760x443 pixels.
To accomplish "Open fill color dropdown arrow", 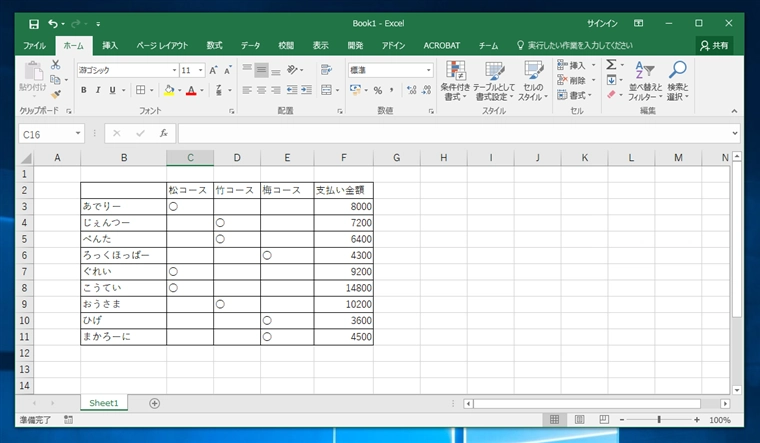I will coord(179,90).
